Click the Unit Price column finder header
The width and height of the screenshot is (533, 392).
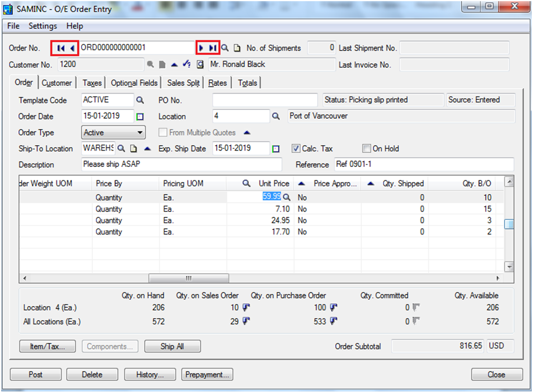point(246,183)
